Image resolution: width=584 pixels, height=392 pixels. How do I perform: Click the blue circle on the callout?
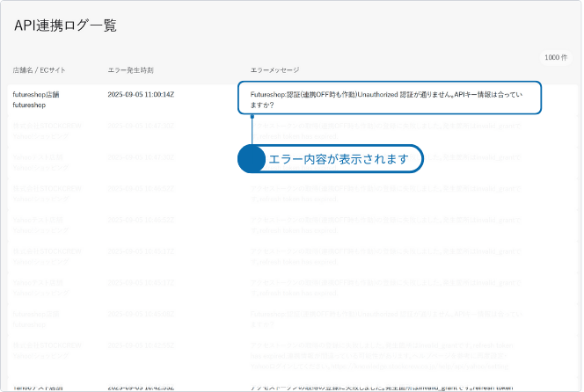pos(252,159)
